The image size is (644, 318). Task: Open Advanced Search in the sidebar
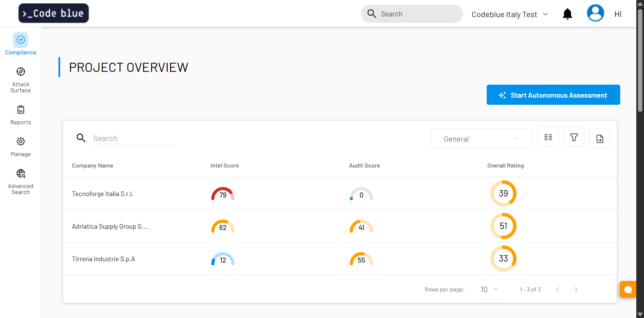(20, 182)
